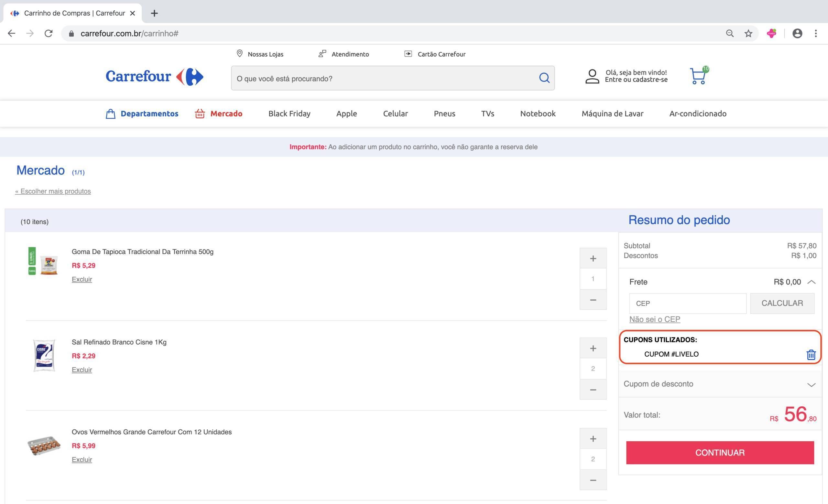Decrease Goma De Tapioca quantity with minus
Image resolution: width=828 pixels, height=504 pixels.
coord(593,299)
